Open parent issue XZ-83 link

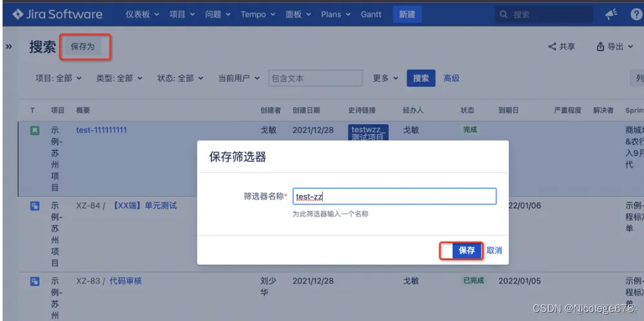click(x=89, y=281)
